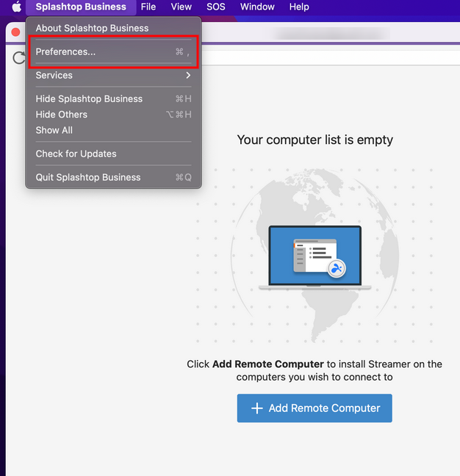Open the Help menu

(x=299, y=7)
